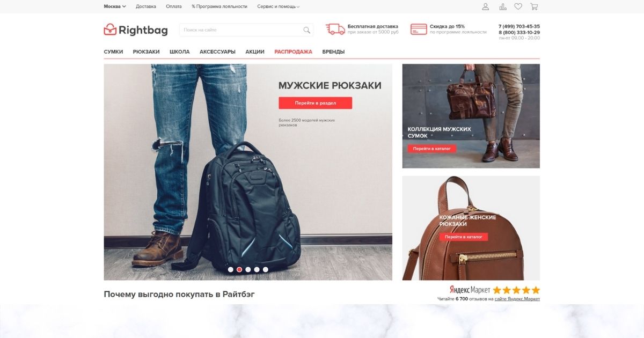The image size is (644, 338).
Task: Select the first carousel slide dot
Action: click(x=231, y=269)
